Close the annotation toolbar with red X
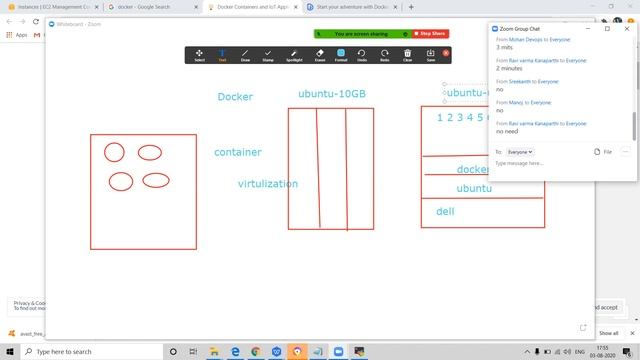Screen dimensions: 640x360 point(446,53)
